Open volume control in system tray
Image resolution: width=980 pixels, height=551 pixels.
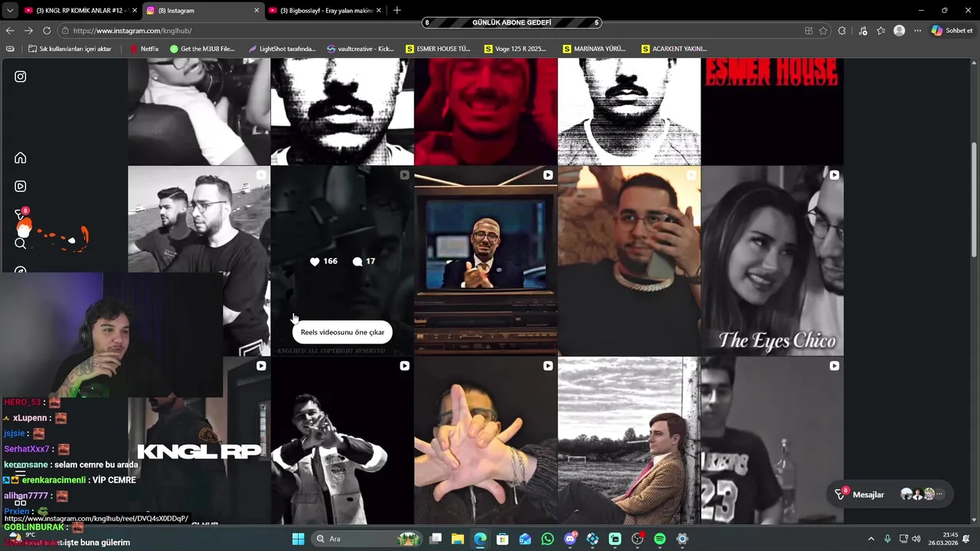[x=916, y=539]
